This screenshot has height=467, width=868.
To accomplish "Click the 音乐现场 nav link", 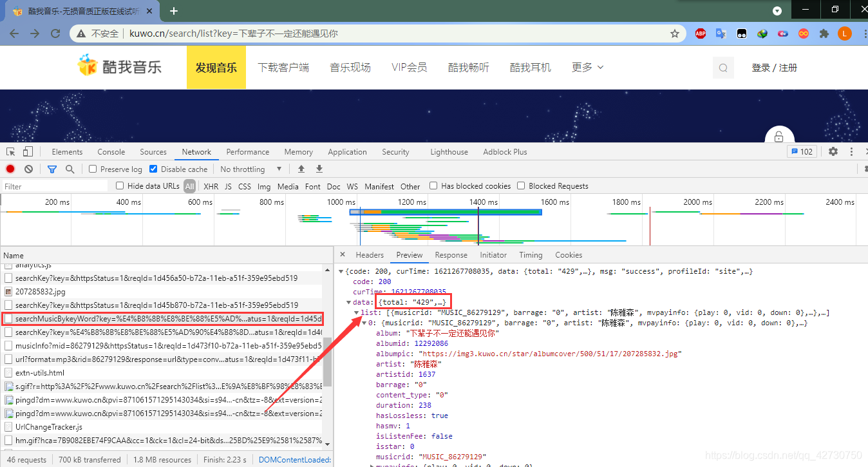I will pyautogui.click(x=350, y=67).
